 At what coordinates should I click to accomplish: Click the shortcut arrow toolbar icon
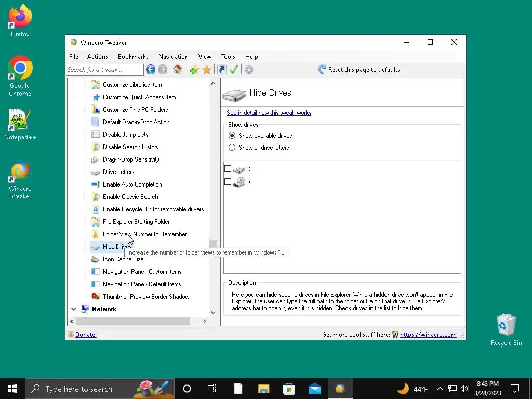click(x=221, y=70)
